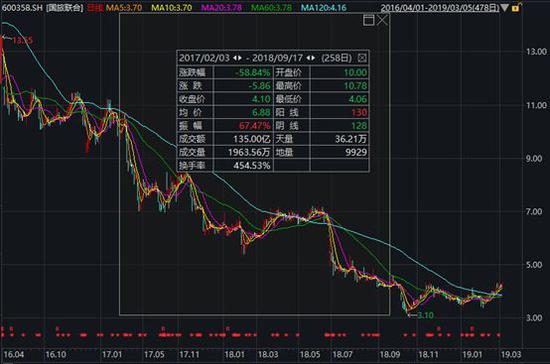Viewport: 550px width, 364px height.
Task: Click the 18.09 time axis label
Action: [390, 355]
